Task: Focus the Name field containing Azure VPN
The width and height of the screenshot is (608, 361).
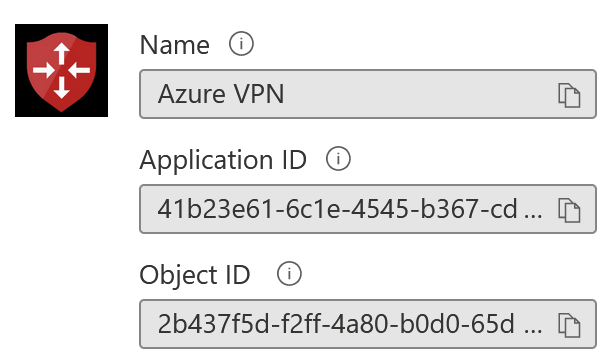Action: [368, 94]
